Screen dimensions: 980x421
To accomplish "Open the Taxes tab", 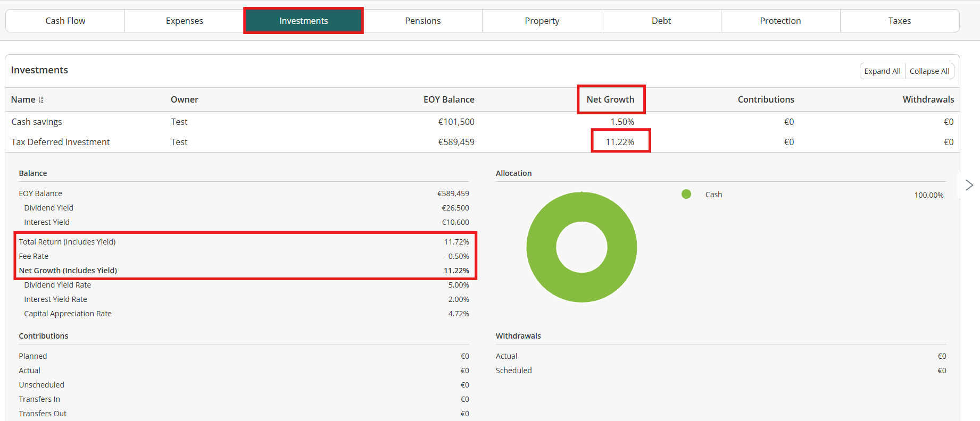I will pyautogui.click(x=899, y=21).
